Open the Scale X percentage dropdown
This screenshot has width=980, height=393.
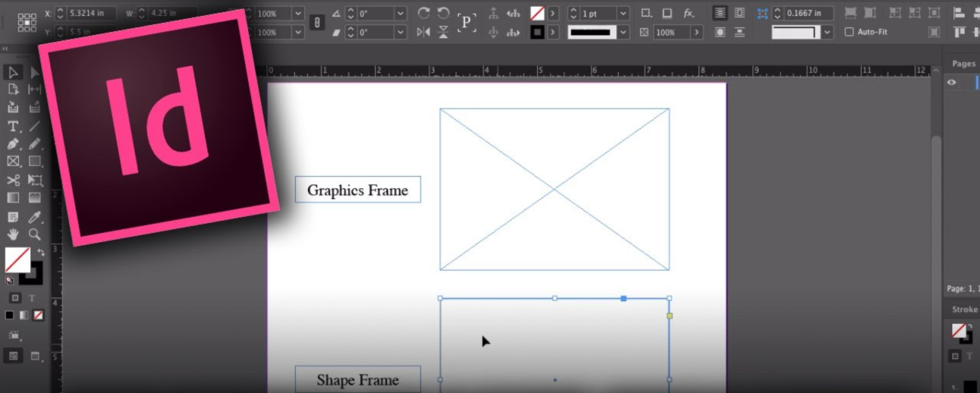298,13
